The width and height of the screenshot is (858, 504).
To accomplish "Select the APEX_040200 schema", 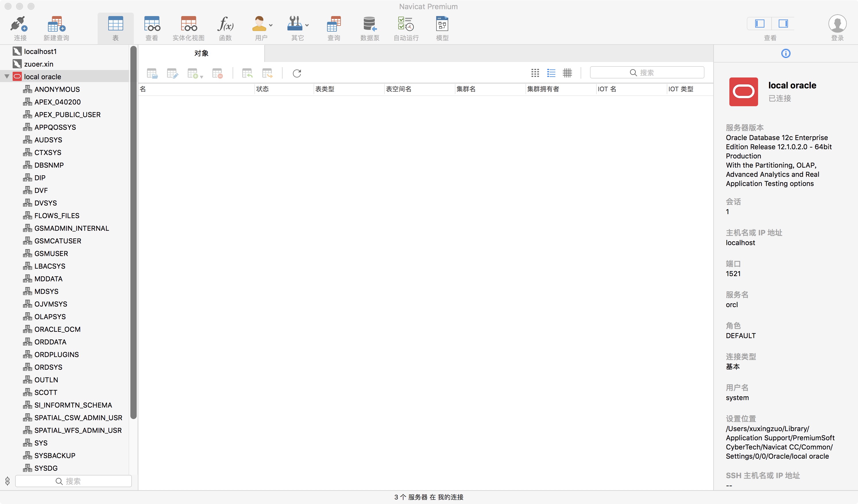I will pyautogui.click(x=57, y=102).
